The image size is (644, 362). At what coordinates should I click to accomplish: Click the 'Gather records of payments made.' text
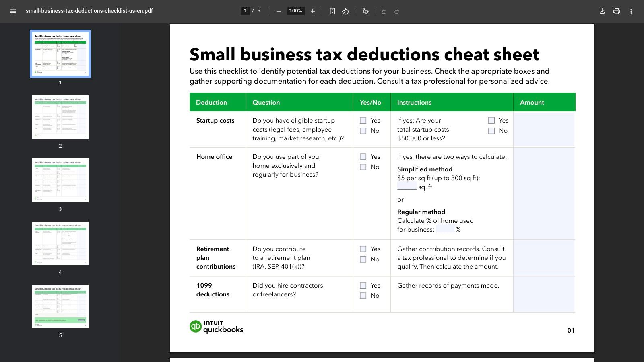coord(448,286)
